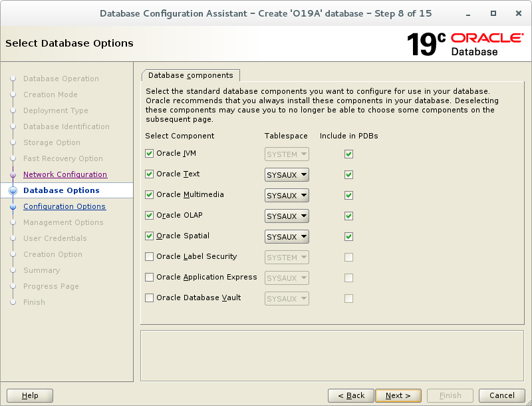Click the Creation Option step
Image resolution: width=532 pixels, height=406 pixels.
pos(53,254)
